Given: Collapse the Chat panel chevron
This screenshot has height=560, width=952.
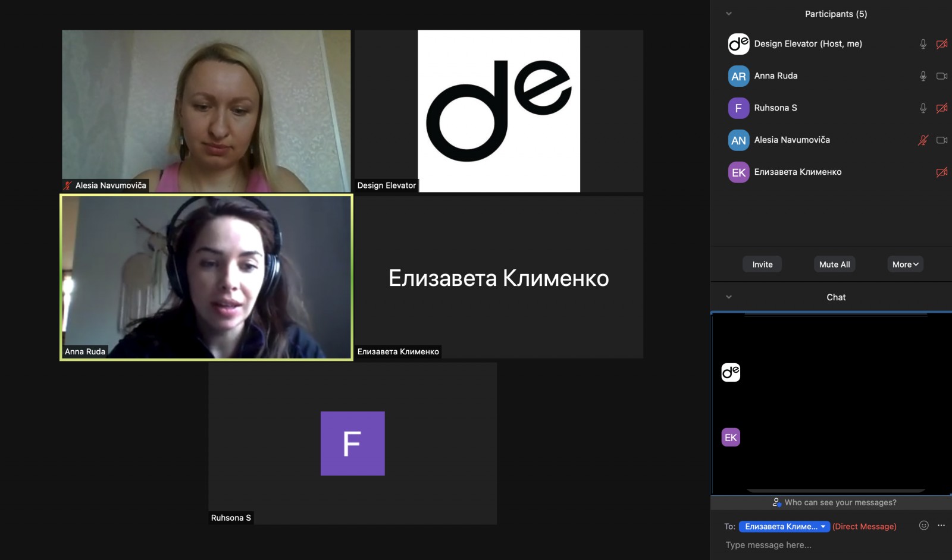Looking at the screenshot, I should pyautogui.click(x=729, y=297).
